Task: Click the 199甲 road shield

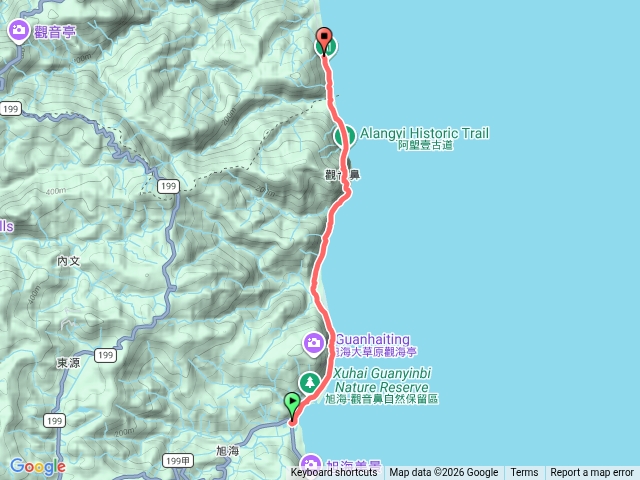Action: click(178, 461)
